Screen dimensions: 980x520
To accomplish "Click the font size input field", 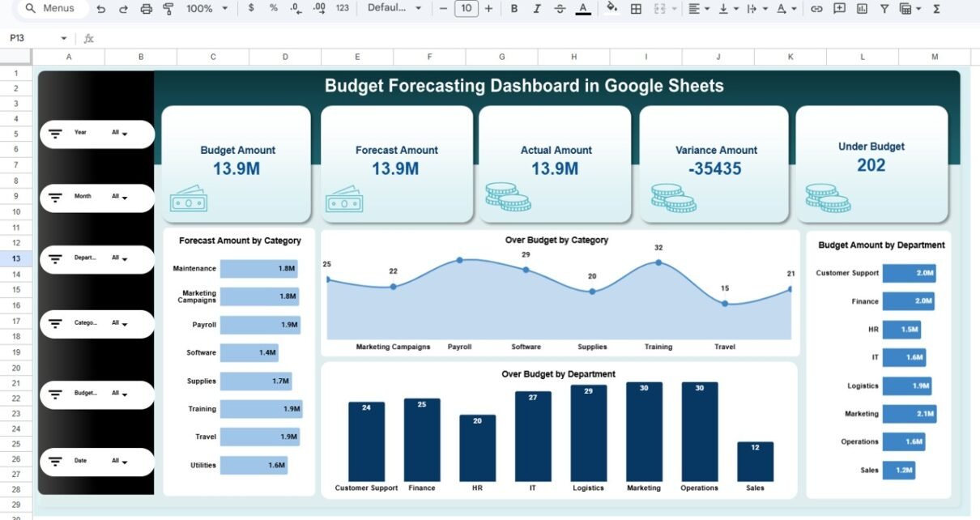I will tap(466, 9).
